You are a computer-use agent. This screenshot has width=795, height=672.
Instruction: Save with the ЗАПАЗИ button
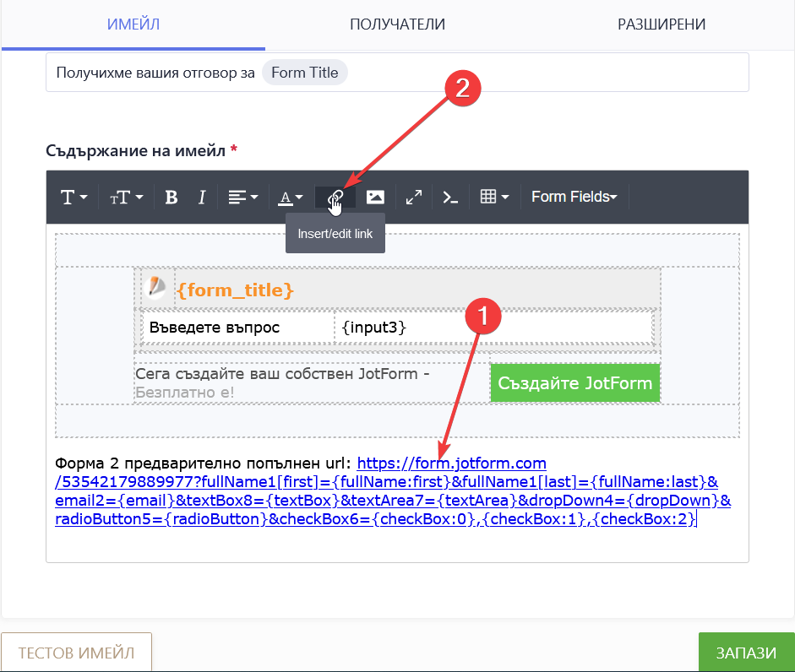pos(746,653)
